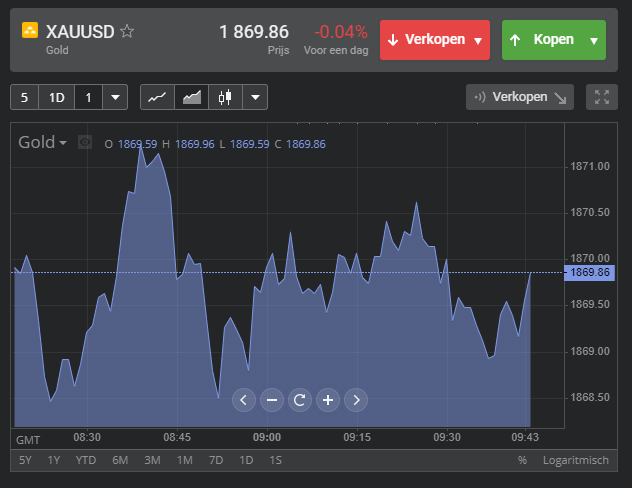Select the 5Y date range

coord(25,460)
